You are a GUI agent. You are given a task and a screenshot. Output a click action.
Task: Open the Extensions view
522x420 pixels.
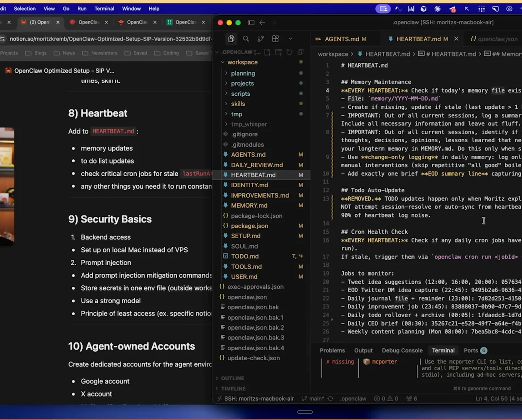coord(275,38)
